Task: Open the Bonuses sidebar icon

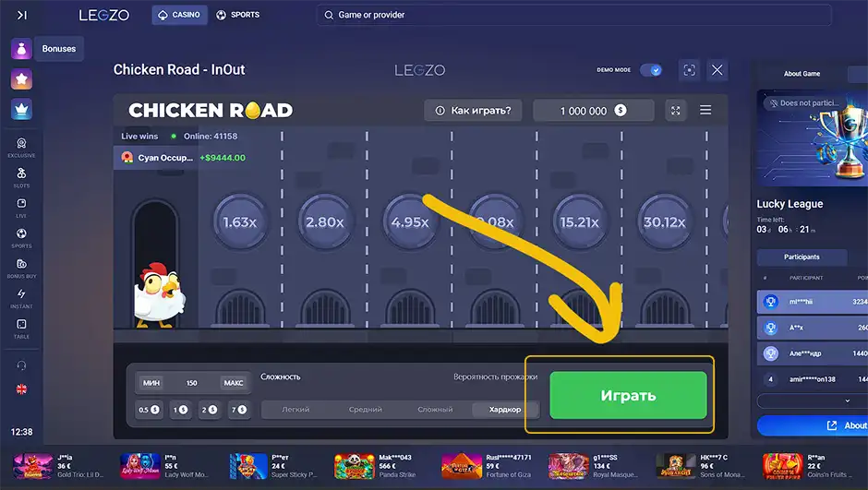Action: 21,49
